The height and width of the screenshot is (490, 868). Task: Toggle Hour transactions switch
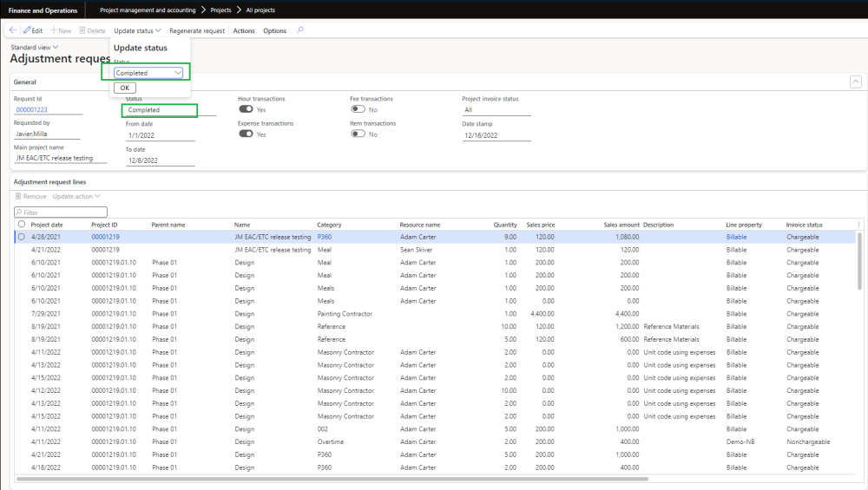(246, 110)
